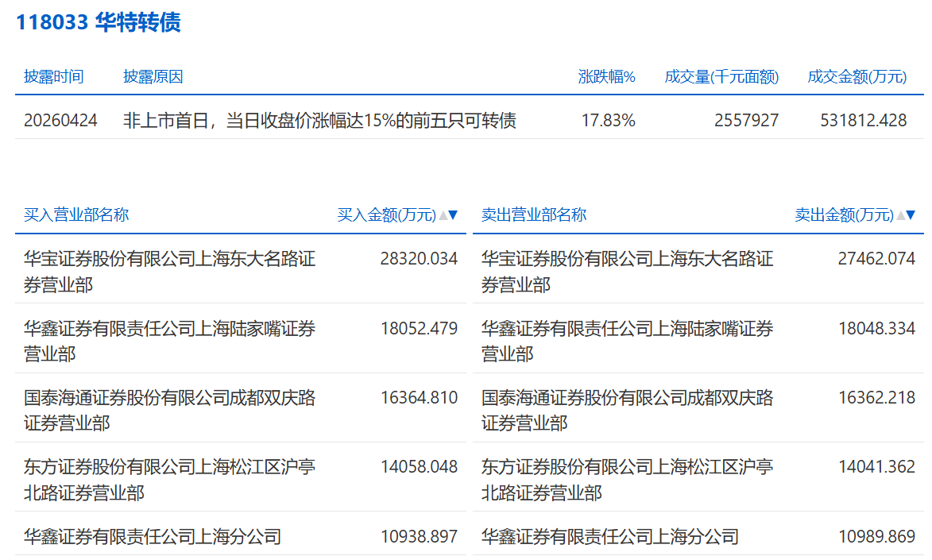This screenshot has width=932, height=560.
Task: Select buyer 国泰海通证券 成都双庆路 branch
Action: 169,410
